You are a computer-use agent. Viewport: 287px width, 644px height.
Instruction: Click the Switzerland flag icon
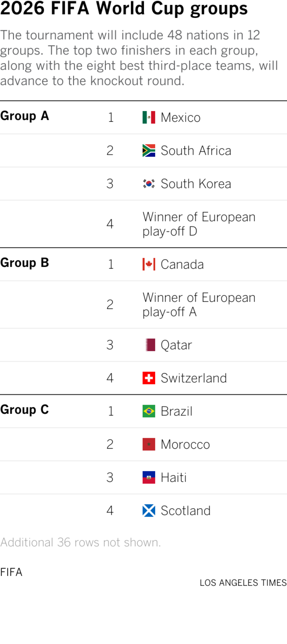pos(149,378)
